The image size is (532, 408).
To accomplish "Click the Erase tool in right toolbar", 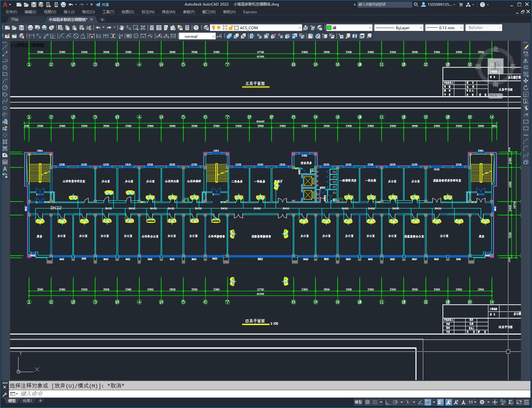I will pyautogui.click(x=526, y=47).
